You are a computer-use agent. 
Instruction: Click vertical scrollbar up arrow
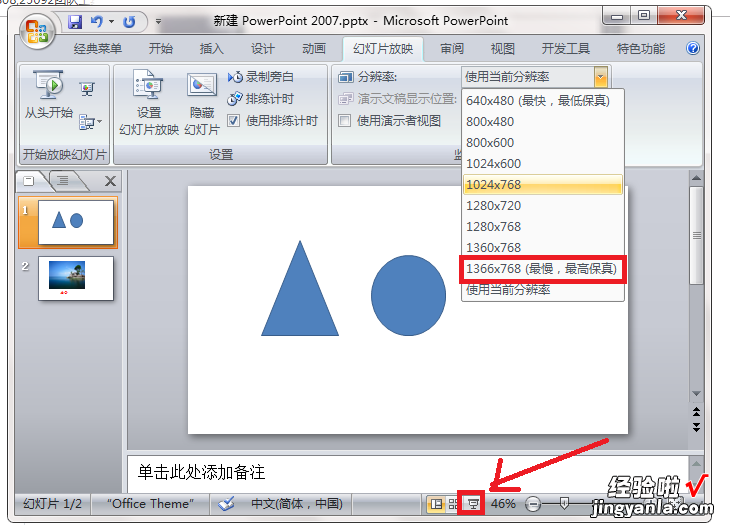(x=696, y=178)
